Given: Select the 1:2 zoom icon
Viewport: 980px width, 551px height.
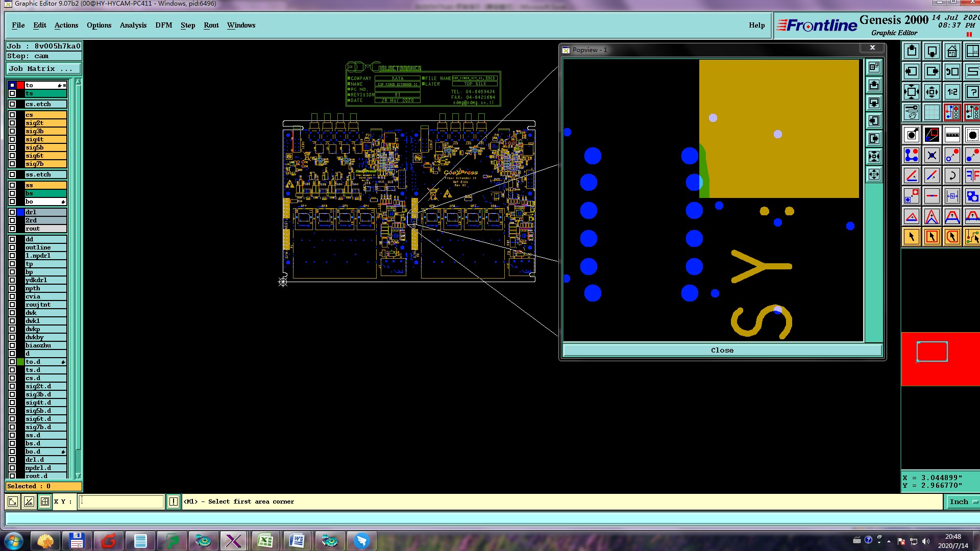Looking at the screenshot, I should [952, 92].
